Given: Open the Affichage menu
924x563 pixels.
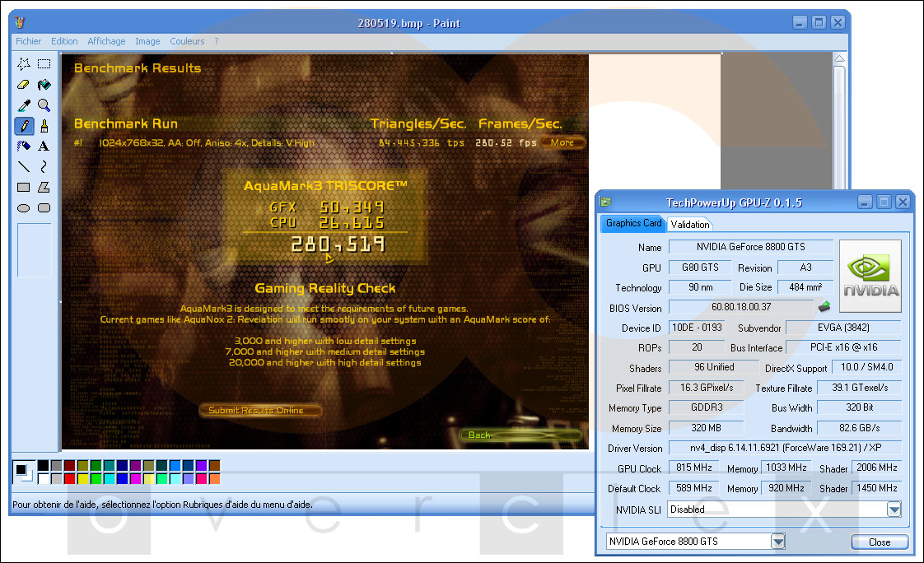Looking at the screenshot, I should 106,41.
